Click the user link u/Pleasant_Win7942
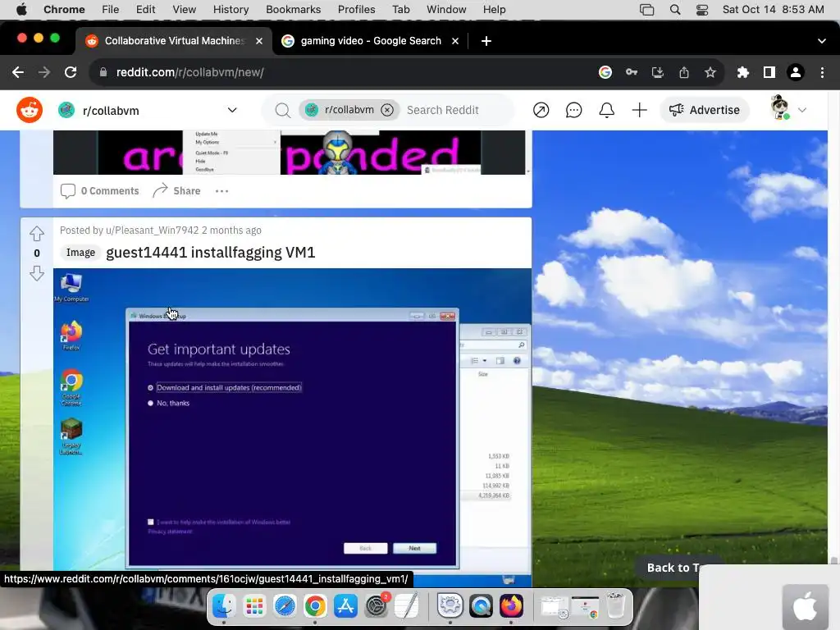 tap(152, 231)
